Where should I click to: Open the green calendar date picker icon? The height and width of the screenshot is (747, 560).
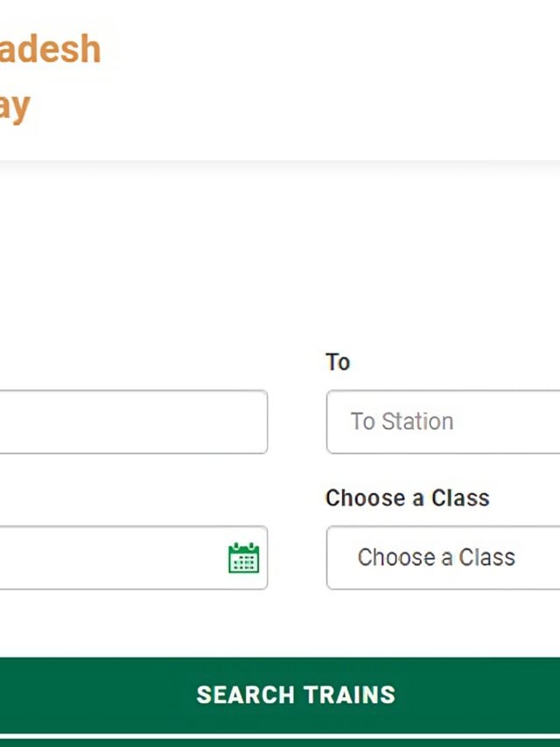pos(244,557)
